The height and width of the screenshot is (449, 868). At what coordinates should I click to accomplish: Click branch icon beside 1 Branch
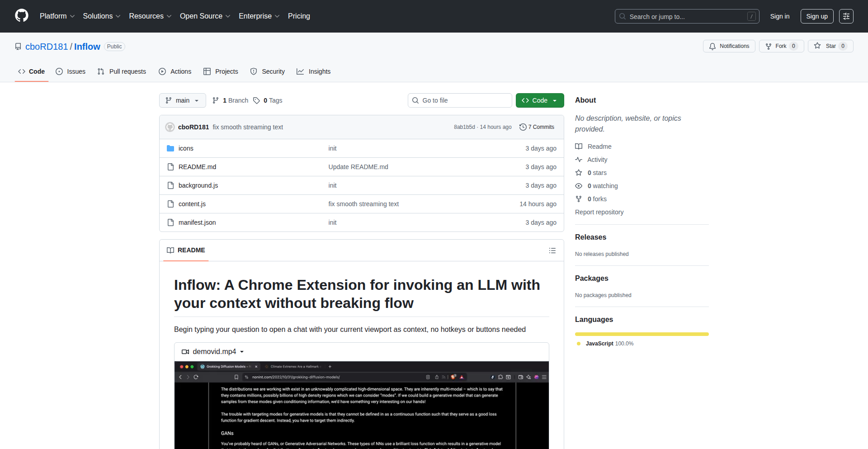[x=216, y=100]
